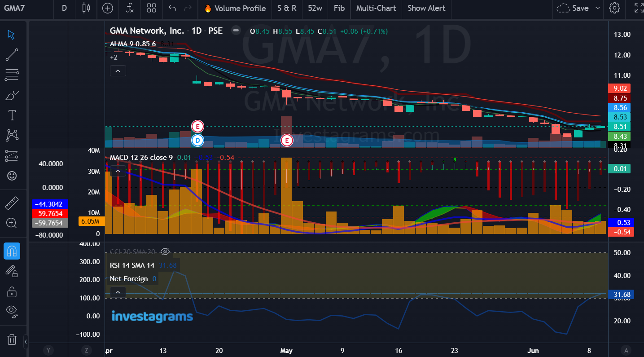The height and width of the screenshot is (357, 644).
Task: Activate the zoom in tool
Action: pyautogui.click(x=12, y=223)
